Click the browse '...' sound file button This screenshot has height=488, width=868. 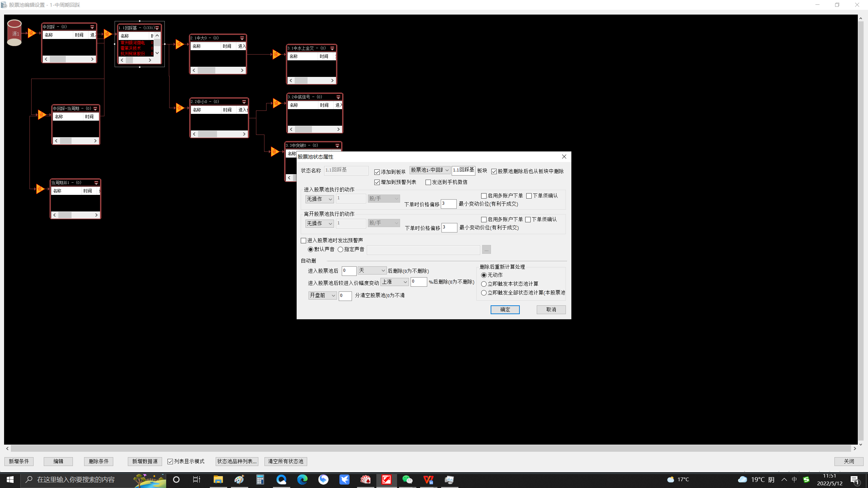pos(486,250)
